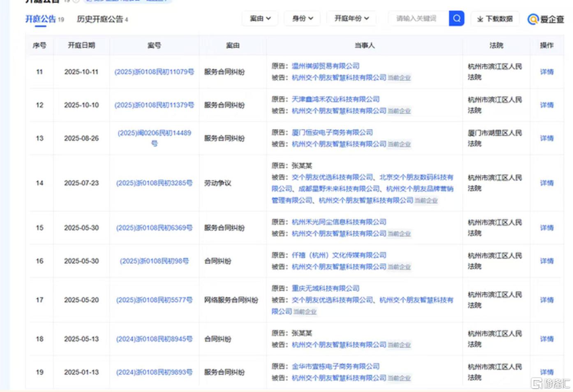Focus the keyword search input field
Screen dimensions: 573x392
pyautogui.click(x=418, y=18)
